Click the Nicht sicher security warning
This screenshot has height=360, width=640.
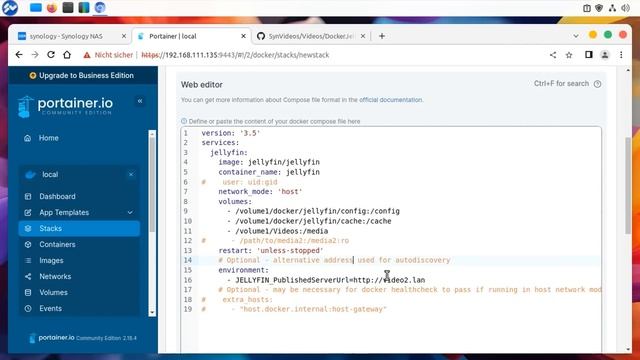coord(108,55)
